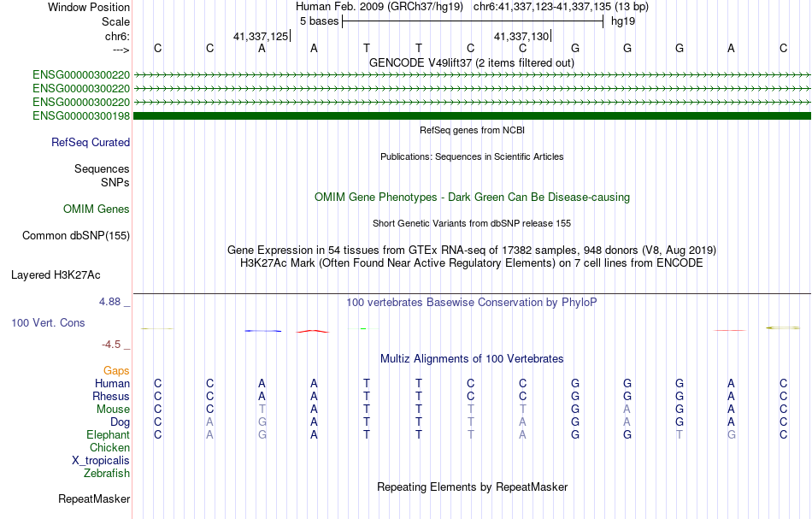Click the Gaps label in Multiz alignment
This screenshot has height=519, width=812.
[x=116, y=371]
